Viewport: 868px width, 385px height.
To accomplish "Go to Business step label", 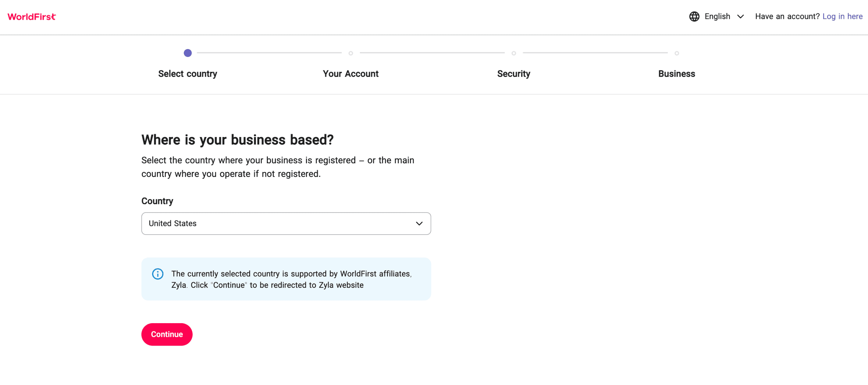I will coord(676,74).
